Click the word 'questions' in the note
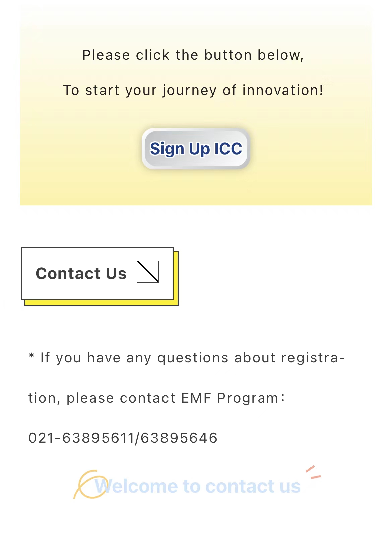 (x=193, y=358)
